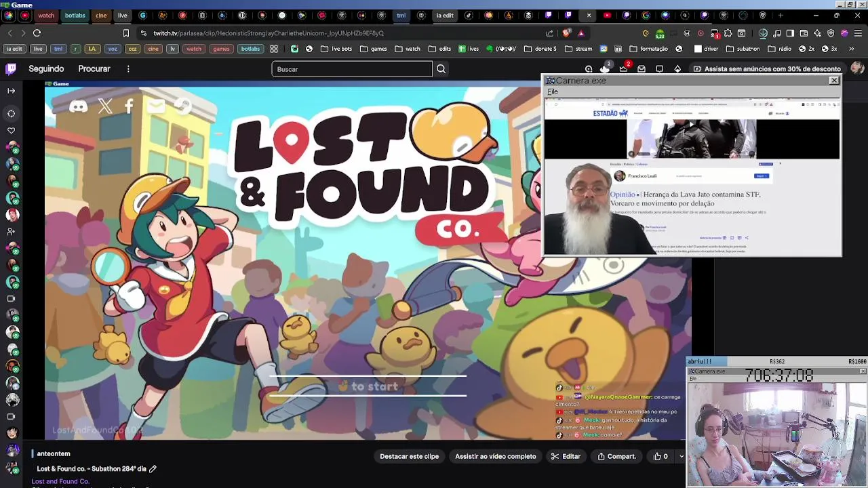
Task: Open a new browser tab with plus
Action: coord(781,15)
